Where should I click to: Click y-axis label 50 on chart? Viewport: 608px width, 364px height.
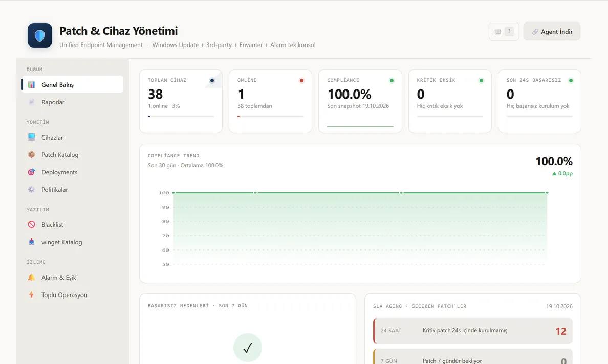[166, 264]
